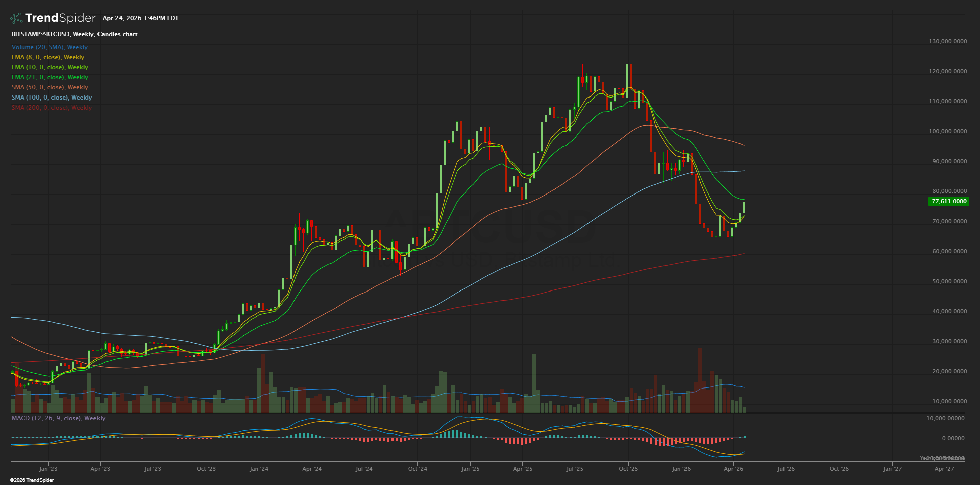Click the SMA (200, 0, close) legend label

click(x=52, y=108)
